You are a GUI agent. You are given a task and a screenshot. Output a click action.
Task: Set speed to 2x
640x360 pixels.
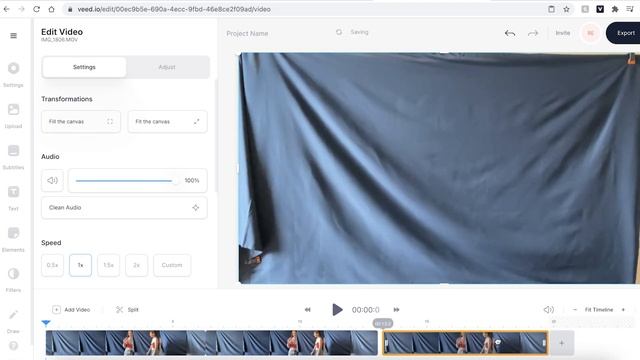(136, 265)
